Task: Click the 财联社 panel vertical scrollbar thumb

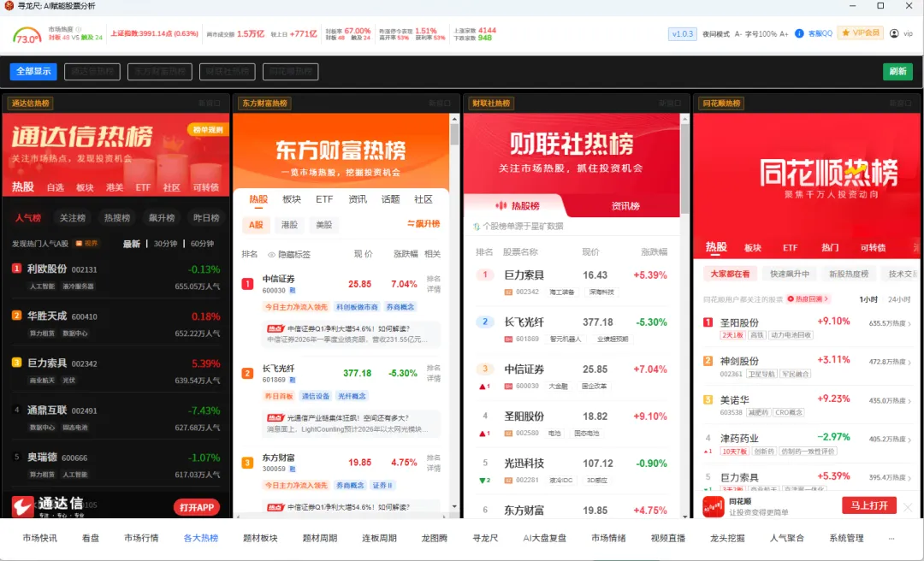Action: (684, 168)
